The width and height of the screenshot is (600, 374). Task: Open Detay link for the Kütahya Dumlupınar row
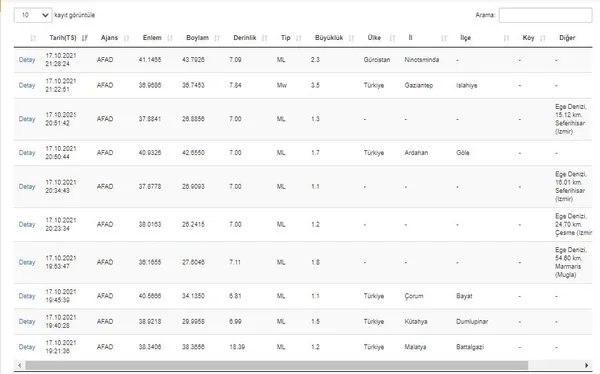click(27, 322)
